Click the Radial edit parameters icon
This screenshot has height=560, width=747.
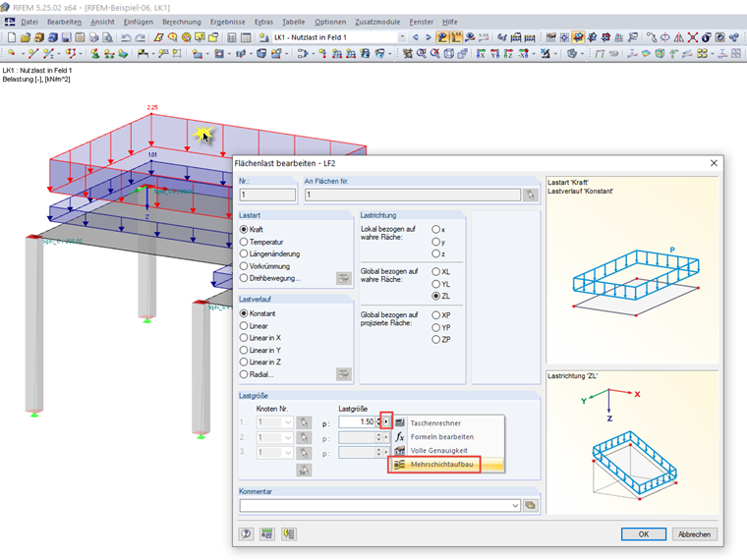tap(343, 374)
